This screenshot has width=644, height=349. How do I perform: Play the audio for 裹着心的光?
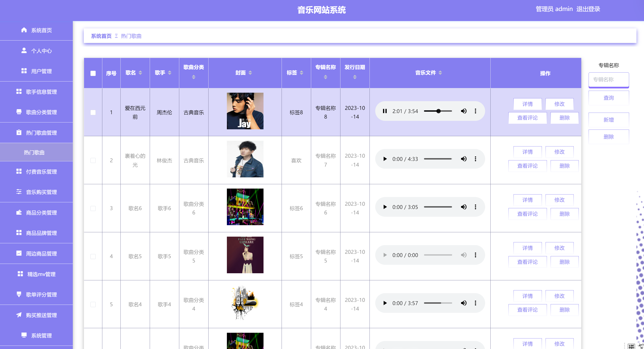(385, 159)
